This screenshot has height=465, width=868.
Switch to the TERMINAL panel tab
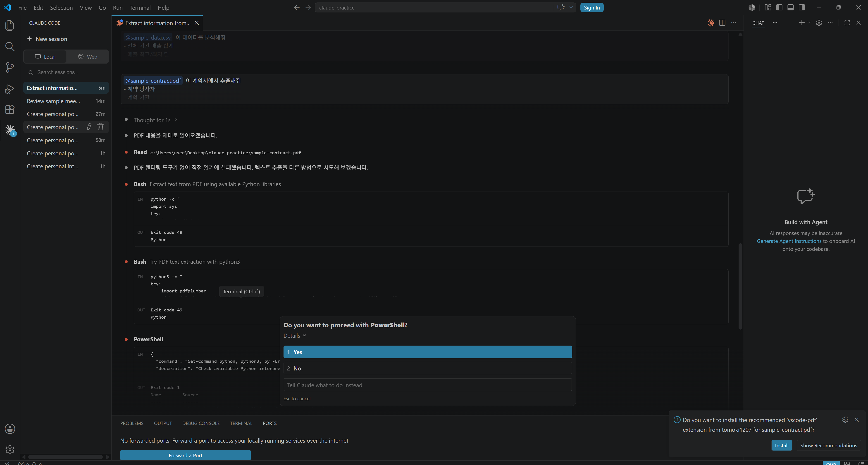point(241,423)
